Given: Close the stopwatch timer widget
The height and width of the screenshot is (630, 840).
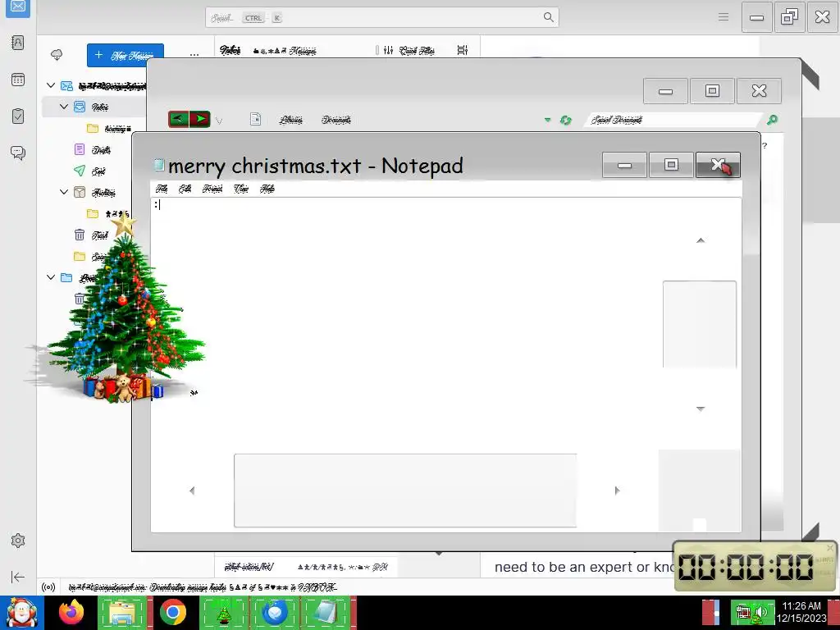Looking at the screenshot, I should click(x=830, y=547).
